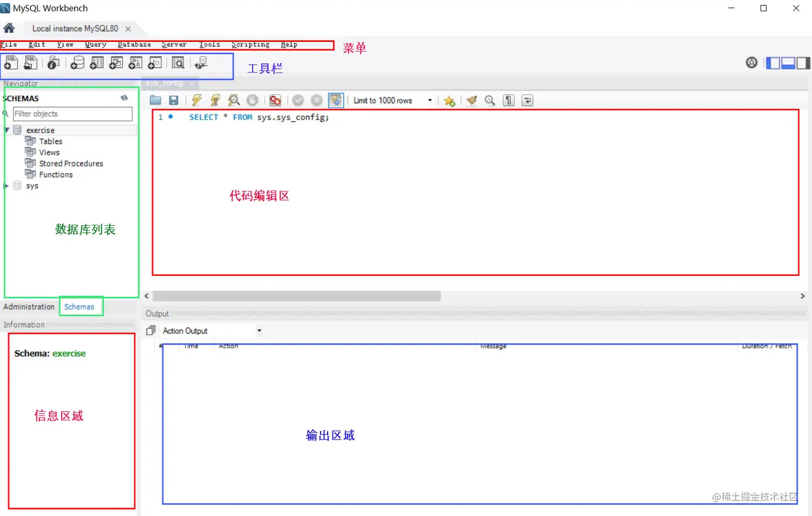Toggle the auto-commit mode button
The height and width of the screenshot is (516, 812).
click(336, 100)
